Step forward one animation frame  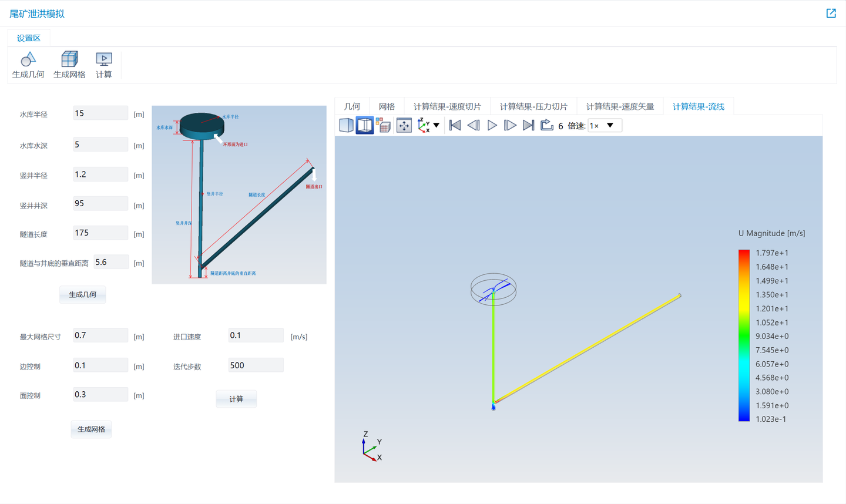pyautogui.click(x=511, y=125)
